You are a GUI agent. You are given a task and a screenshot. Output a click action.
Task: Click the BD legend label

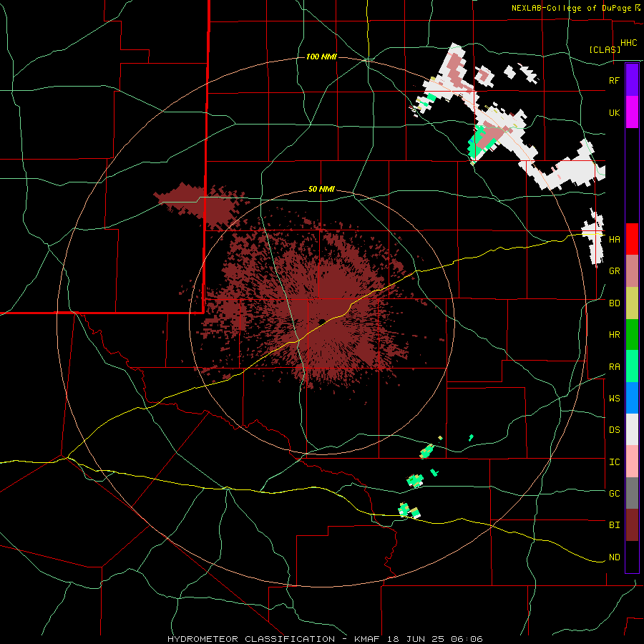[x=614, y=303]
